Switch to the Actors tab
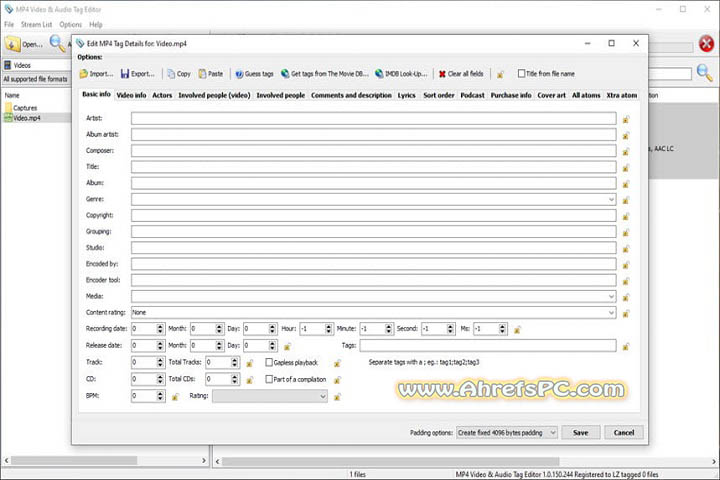 [162, 95]
